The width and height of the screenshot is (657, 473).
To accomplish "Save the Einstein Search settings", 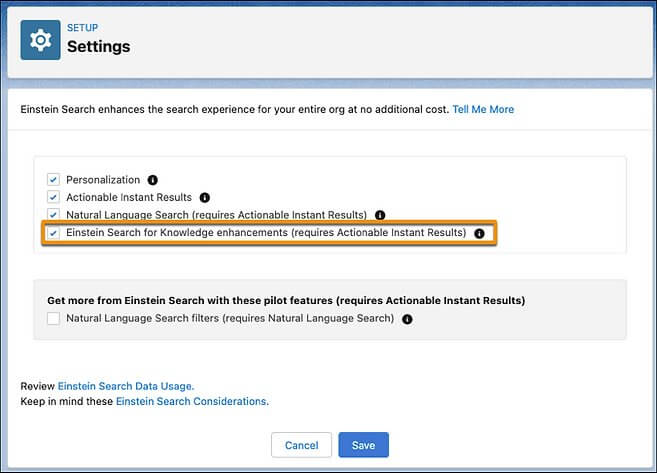I will click(363, 445).
